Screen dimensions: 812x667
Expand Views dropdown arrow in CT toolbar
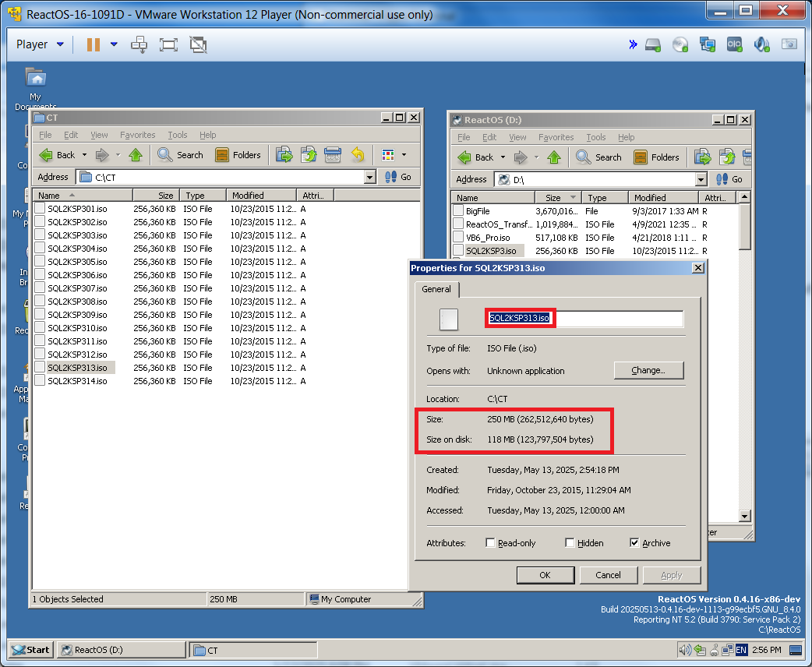pos(404,155)
